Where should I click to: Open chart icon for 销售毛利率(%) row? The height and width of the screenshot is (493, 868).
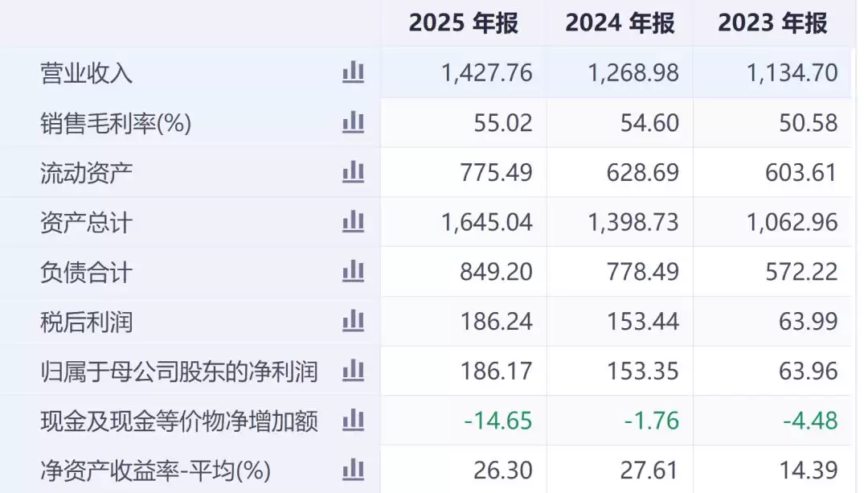353,122
